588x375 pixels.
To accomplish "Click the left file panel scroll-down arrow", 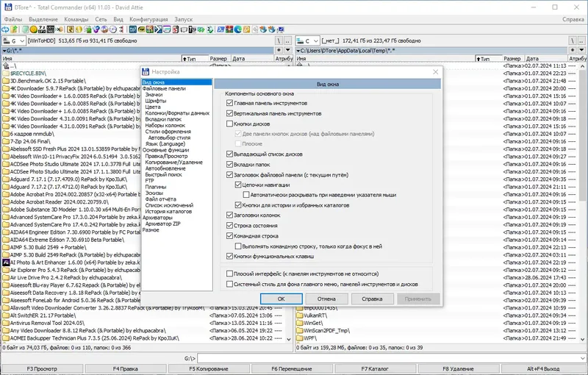I will (289, 340).
